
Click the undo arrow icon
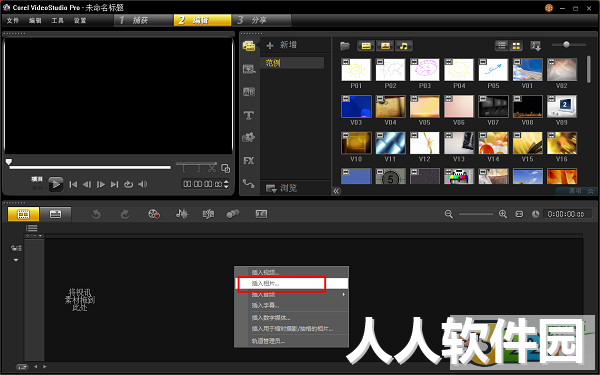click(96, 214)
